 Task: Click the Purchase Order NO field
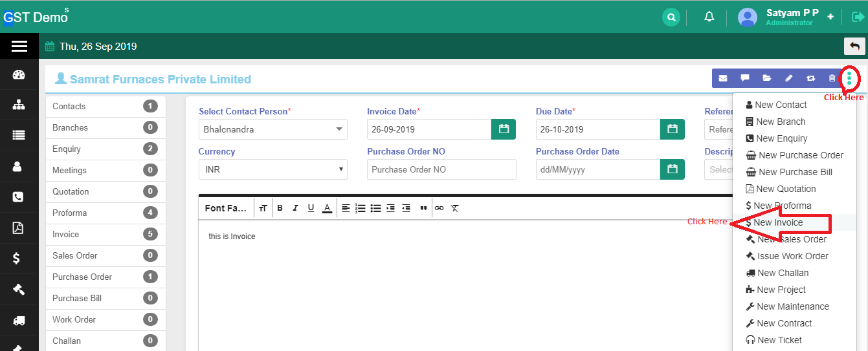[x=441, y=169]
